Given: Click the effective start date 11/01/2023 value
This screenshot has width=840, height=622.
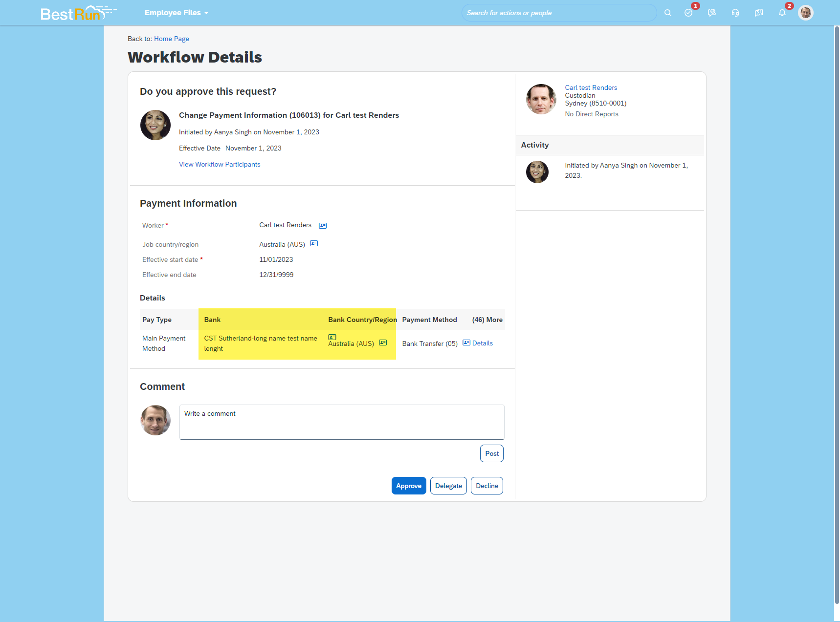Looking at the screenshot, I should (276, 259).
